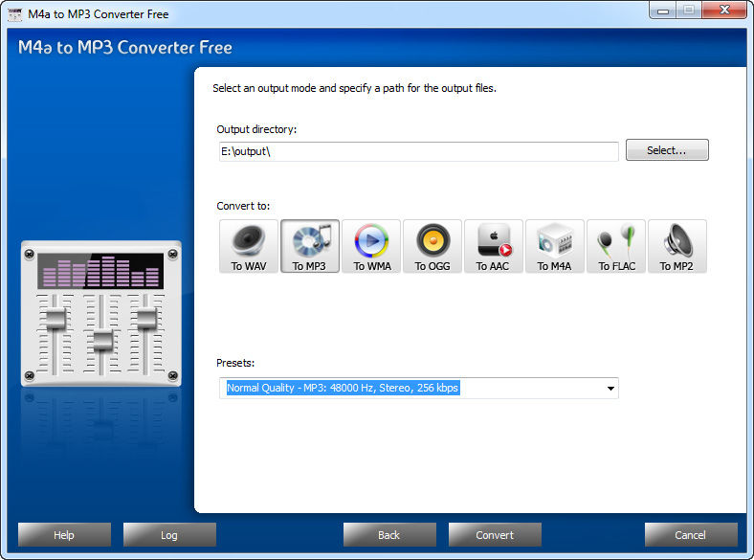Screen dimensions: 754x560
Task: Choose the To MP2 format icon
Action: click(x=677, y=246)
